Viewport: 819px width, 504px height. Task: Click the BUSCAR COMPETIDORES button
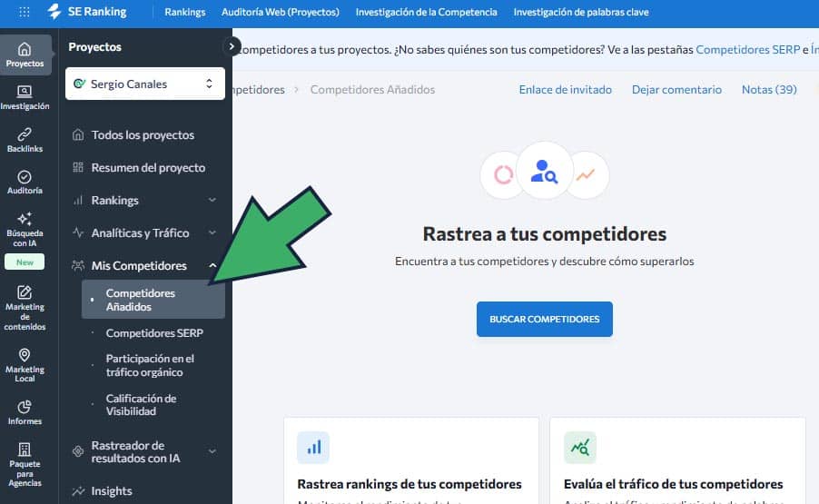(544, 320)
